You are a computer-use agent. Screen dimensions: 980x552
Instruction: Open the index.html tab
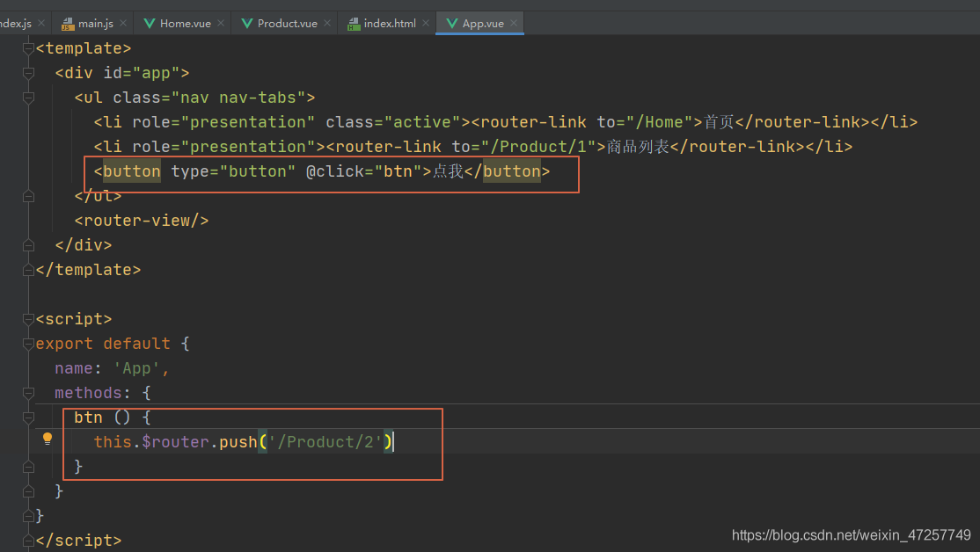coord(390,23)
